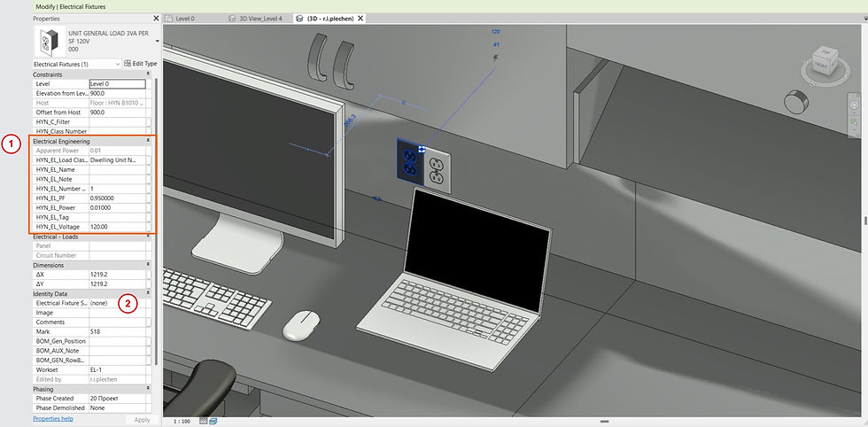Open the Properties help link
The image size is (868, 427).
click(x=53, y=419)
